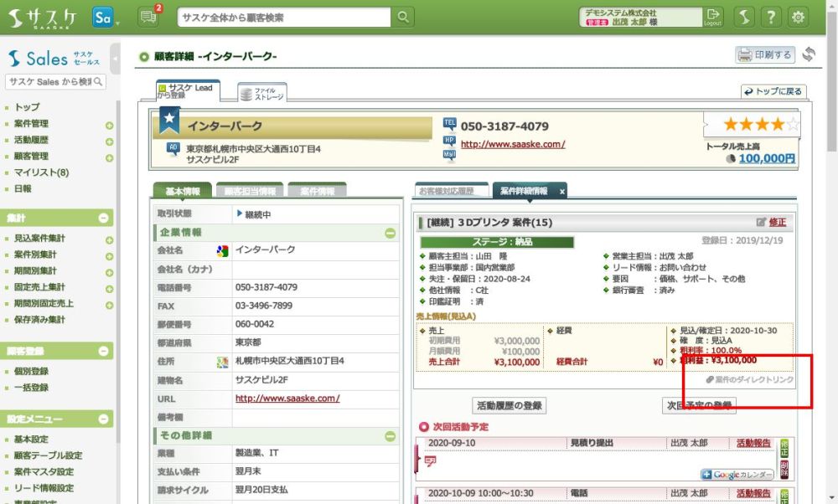Open the help question mark icon

point(771,17)
